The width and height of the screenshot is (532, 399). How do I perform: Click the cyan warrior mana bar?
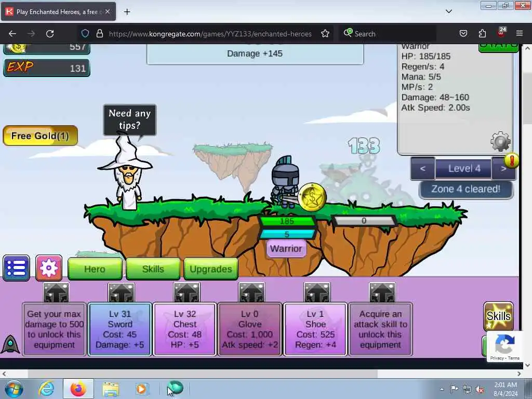[287, 234]
